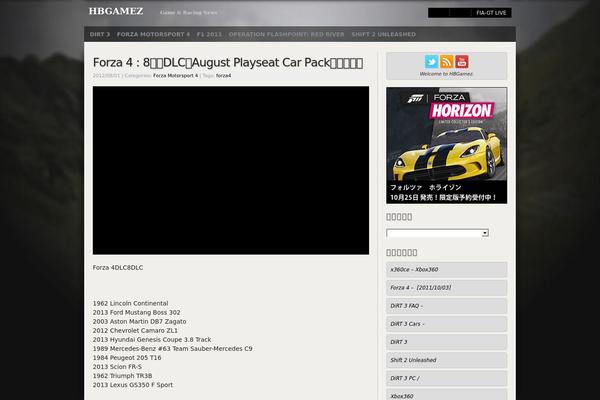Open the plain DiRT 3 sidebar item

point(447,342)
